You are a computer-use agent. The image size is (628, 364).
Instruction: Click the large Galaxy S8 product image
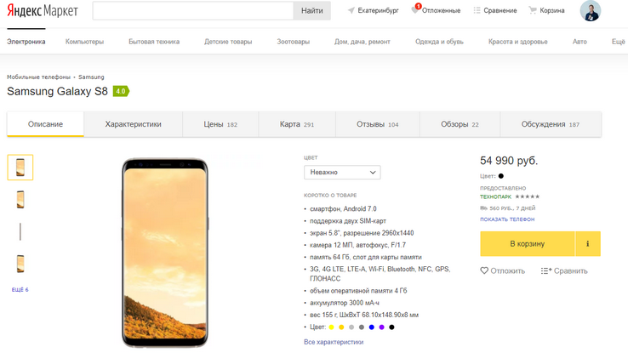coord(165,253)
